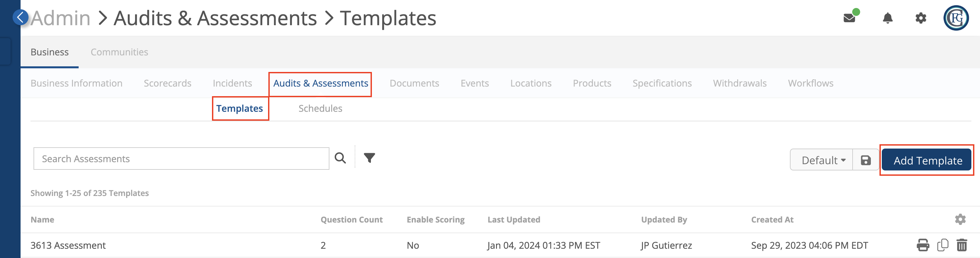Image resolution: width=980 pixels, height=258 pixels.
Task: Open the settings gear in header
Action: pyautogui.click(x=921, y=18)
